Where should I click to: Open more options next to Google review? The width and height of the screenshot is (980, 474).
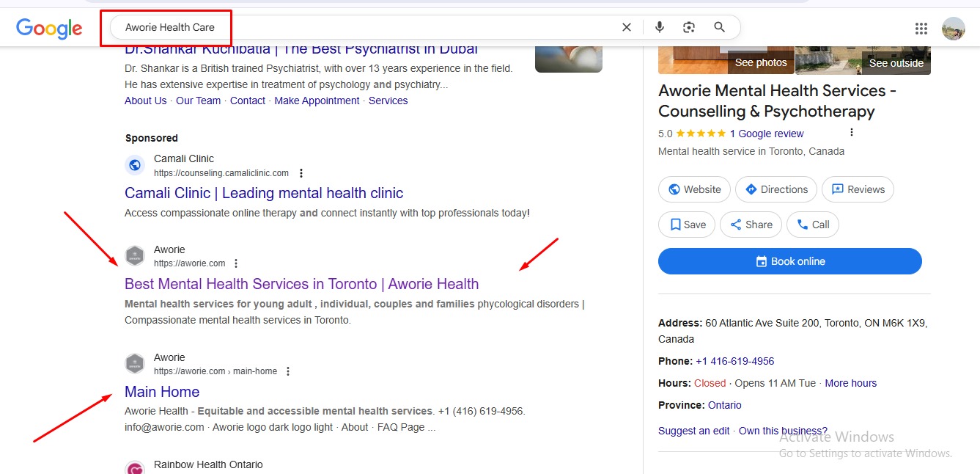point(851,133)
